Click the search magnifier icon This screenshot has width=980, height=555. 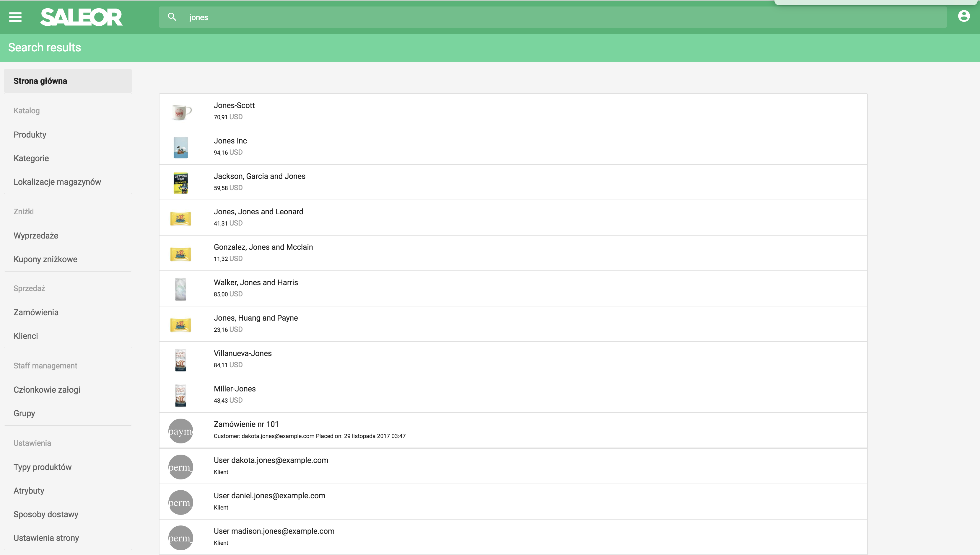[172, 17]
